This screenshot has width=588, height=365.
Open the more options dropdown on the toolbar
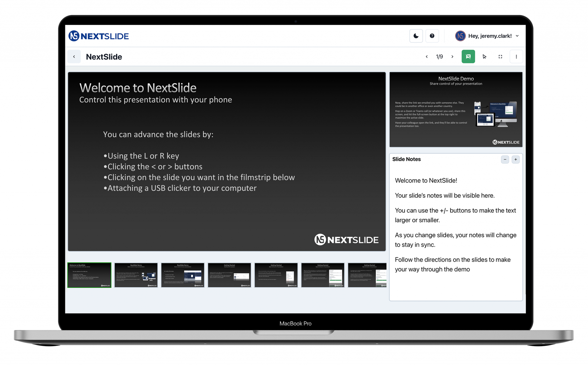pos(516,57)
